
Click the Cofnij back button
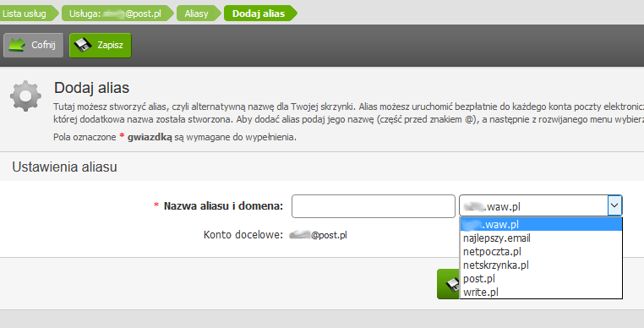[x=33, y=45]
